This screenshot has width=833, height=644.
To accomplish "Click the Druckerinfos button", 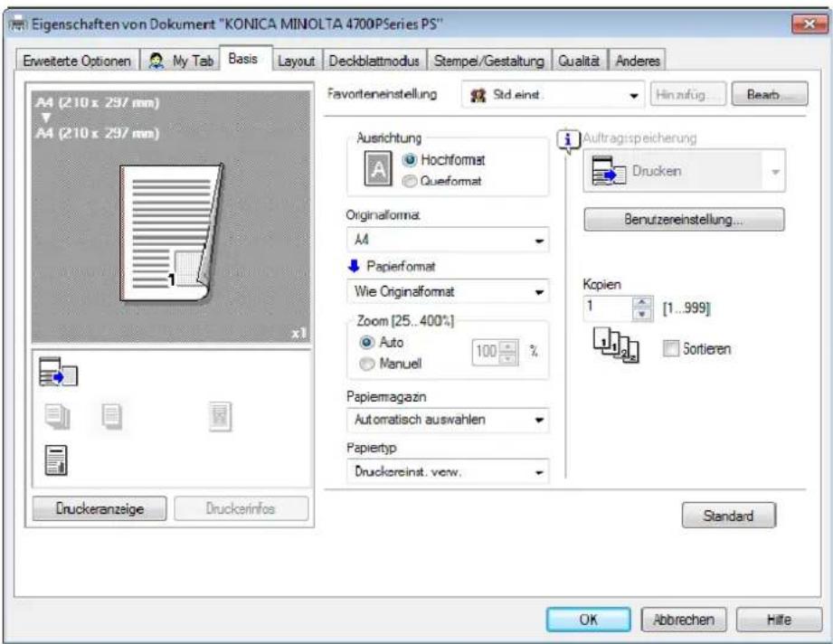I will pyautogui.click(x=241, y=508).
